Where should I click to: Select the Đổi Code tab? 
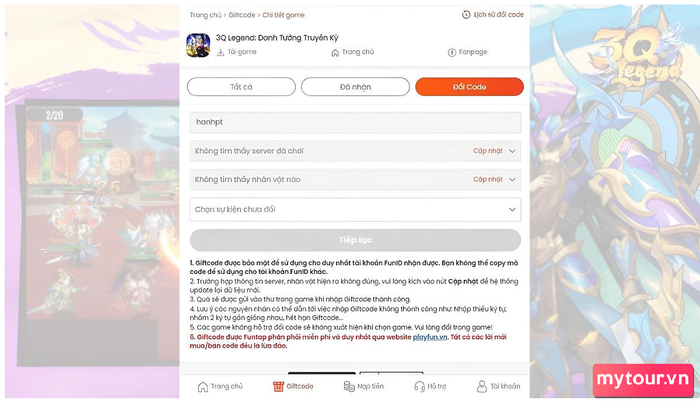coord(469,87)
